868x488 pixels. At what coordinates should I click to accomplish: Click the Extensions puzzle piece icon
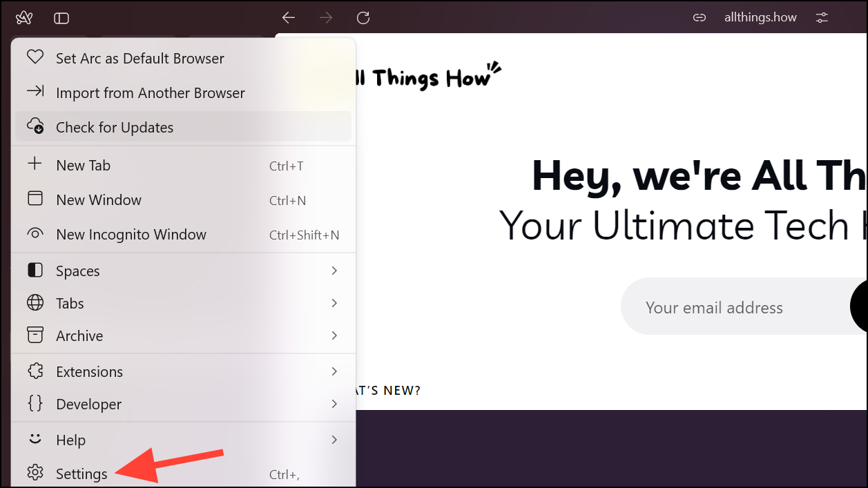pyautogui.click(x=35, y=371)
